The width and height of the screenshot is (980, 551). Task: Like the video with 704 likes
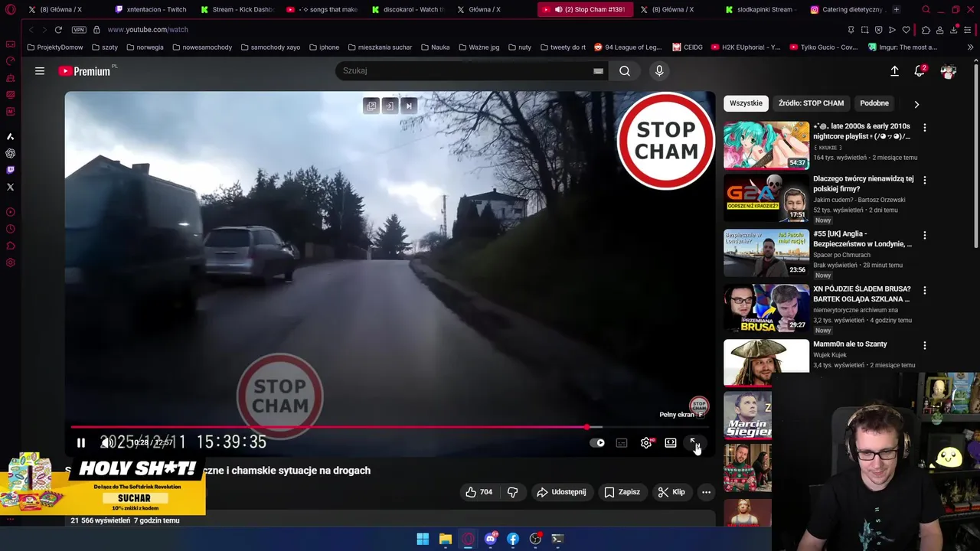(479, 492)
